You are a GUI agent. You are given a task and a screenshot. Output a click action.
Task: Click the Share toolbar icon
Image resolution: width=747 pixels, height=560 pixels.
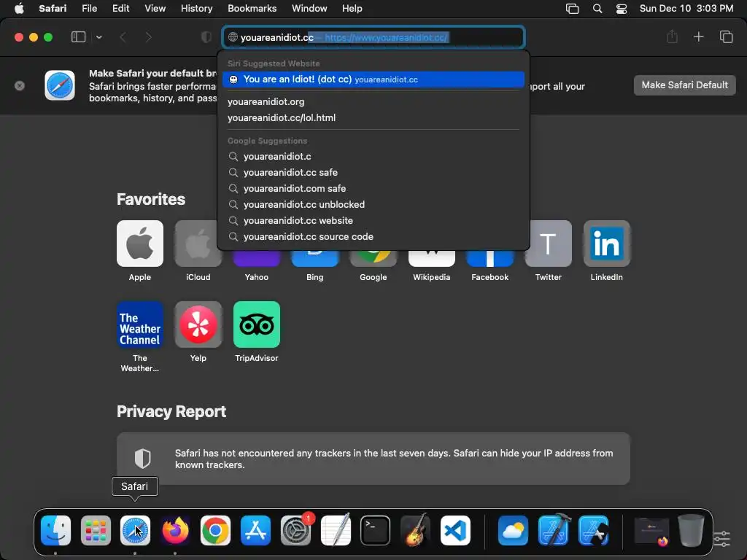coord(672,37)
